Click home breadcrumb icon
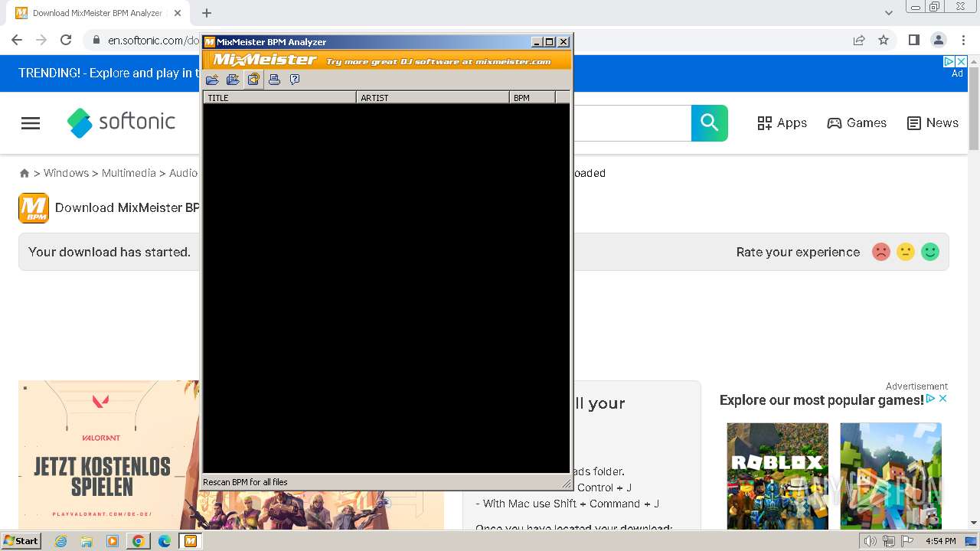The width and height of the screenshot is (980, 551). tap(24, 174)
